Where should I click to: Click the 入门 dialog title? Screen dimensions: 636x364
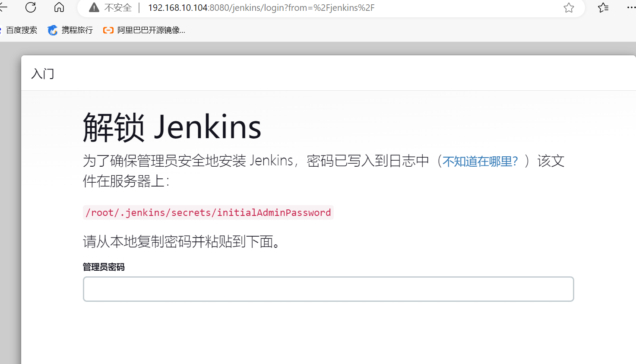[43, 74]
